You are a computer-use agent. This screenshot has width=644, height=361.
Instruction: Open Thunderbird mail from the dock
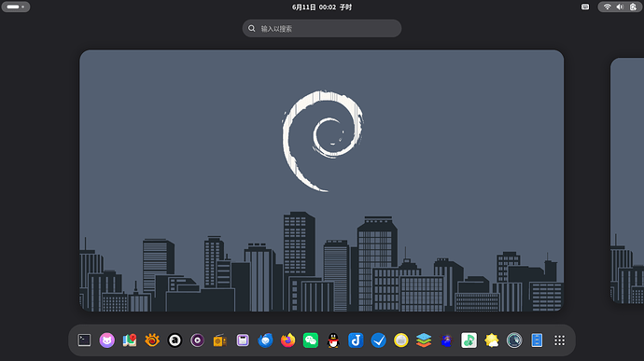[265, 340]
